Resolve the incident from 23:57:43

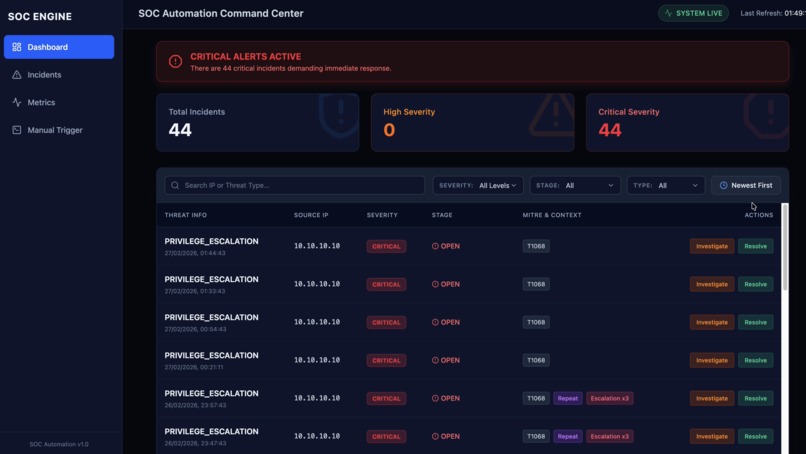tap(756, 398)
